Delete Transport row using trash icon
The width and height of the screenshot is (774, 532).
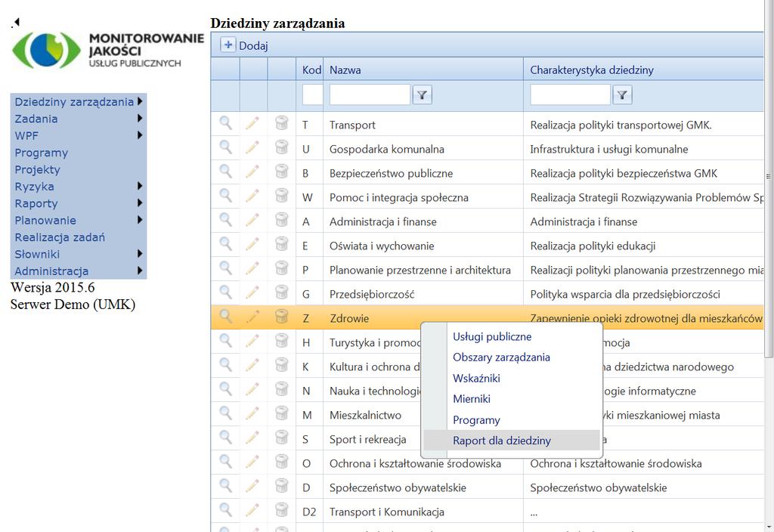tap(281, 123)
